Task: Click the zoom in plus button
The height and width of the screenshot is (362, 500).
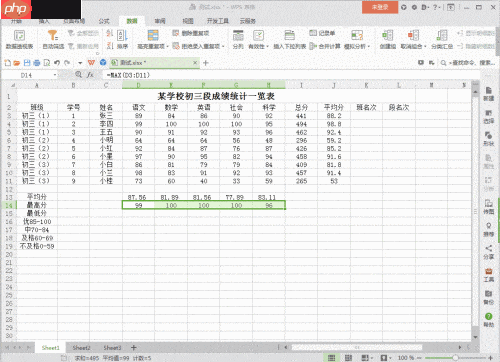Action: tap(490, 358)
